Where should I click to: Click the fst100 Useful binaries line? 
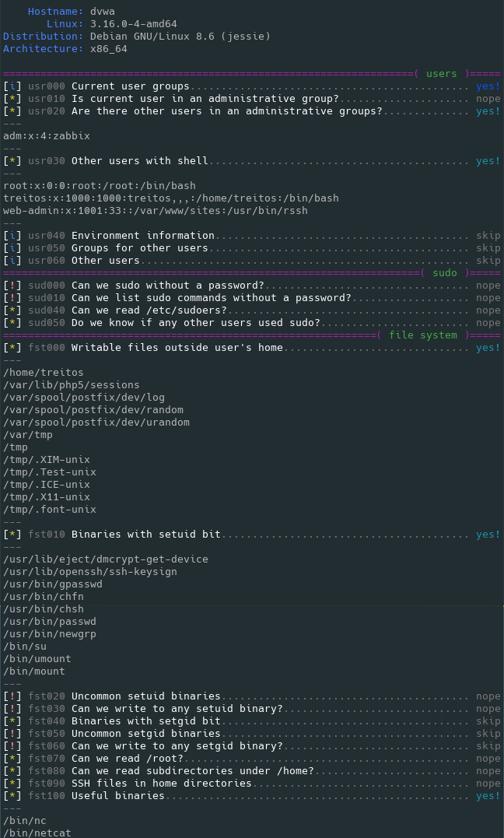click(x=118, y=796)
